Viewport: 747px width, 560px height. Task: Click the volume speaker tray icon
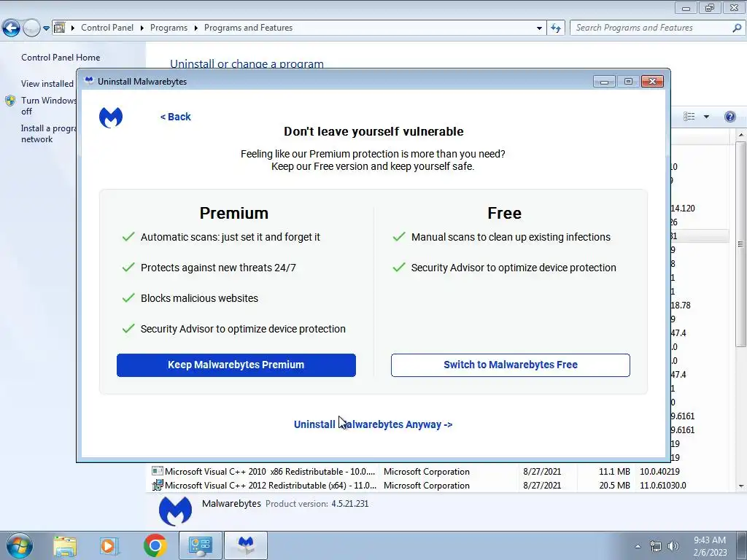673,546
